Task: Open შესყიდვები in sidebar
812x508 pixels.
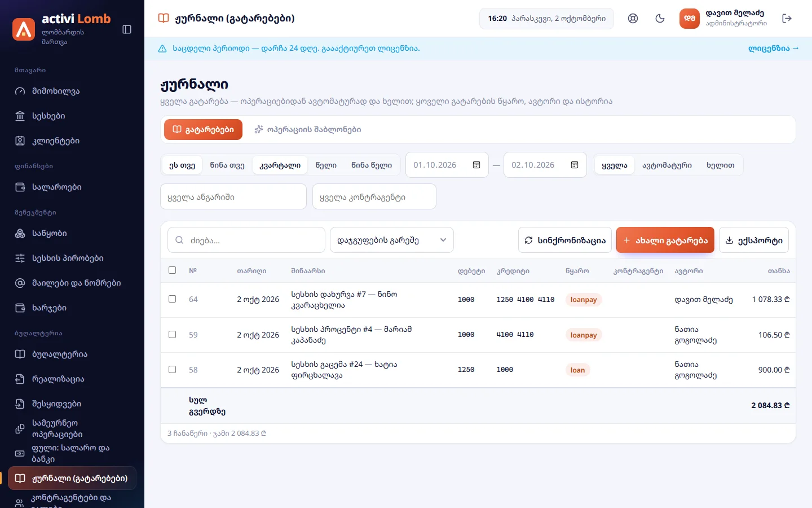Action: 72,404
